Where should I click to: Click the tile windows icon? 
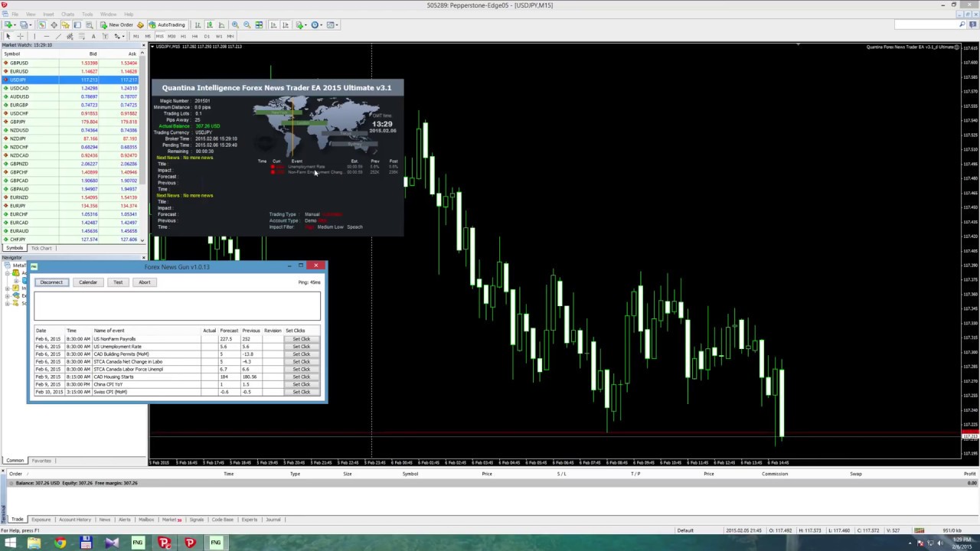coord(259,25)
